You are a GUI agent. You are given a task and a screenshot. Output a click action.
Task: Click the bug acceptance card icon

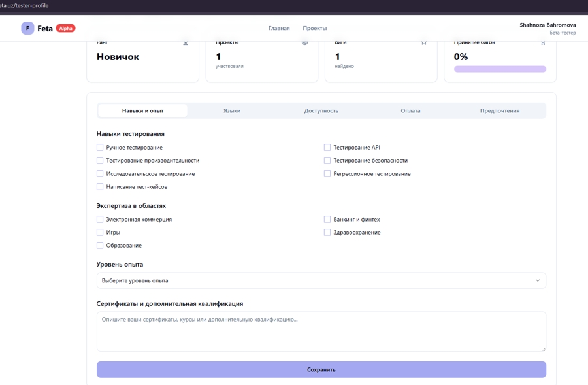[x=543, y=43]
